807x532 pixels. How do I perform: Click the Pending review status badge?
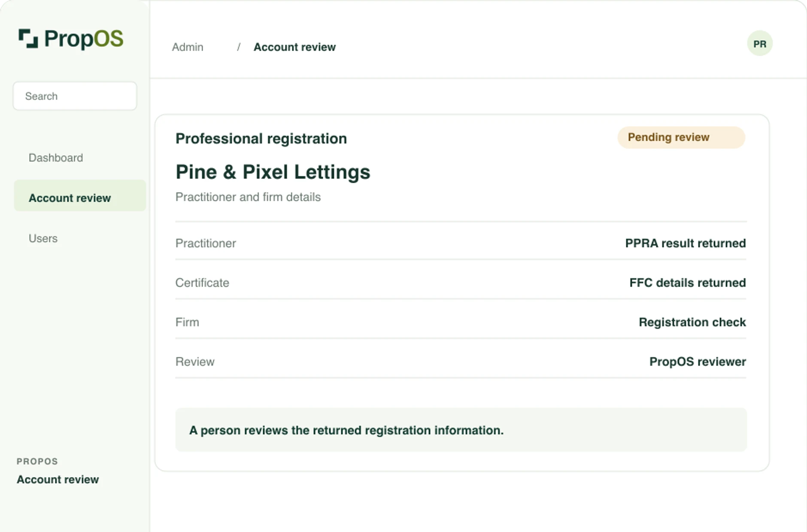pos(681,137)
